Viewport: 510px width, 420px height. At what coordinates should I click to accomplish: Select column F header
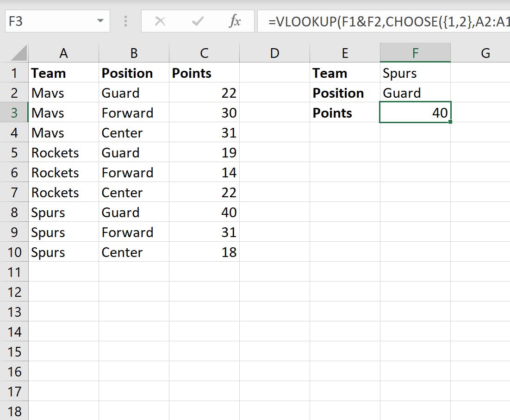[x=415, y=53]
